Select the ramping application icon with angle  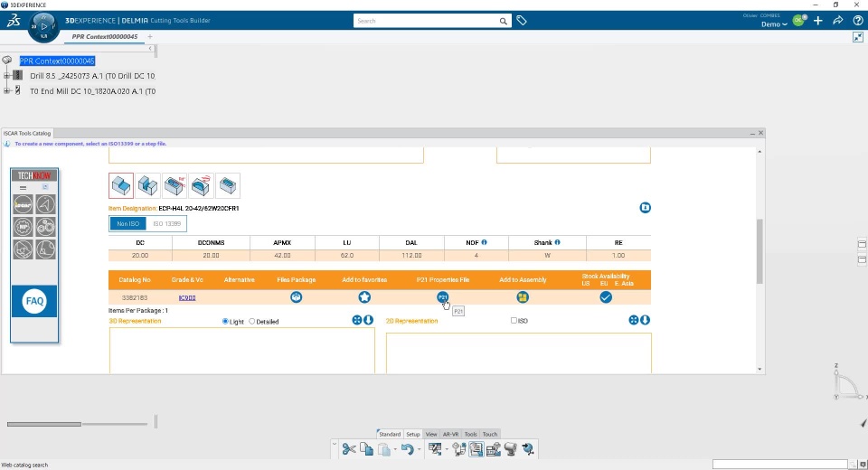175,185
